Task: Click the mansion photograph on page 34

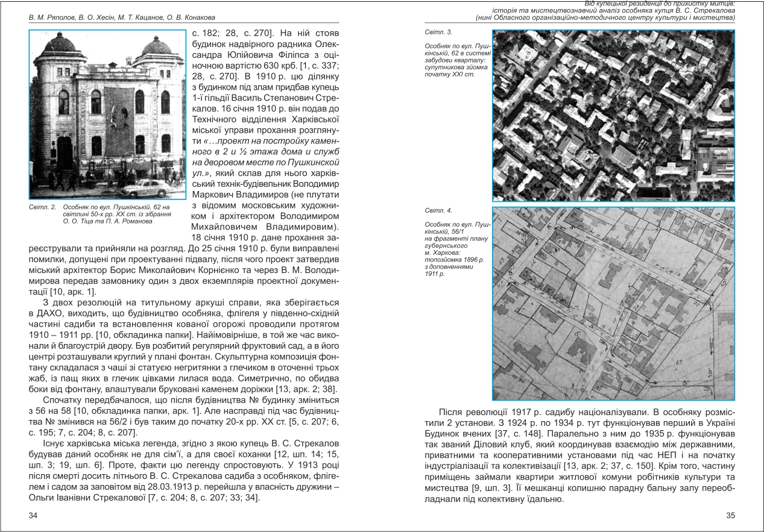Action: [107, 114]
